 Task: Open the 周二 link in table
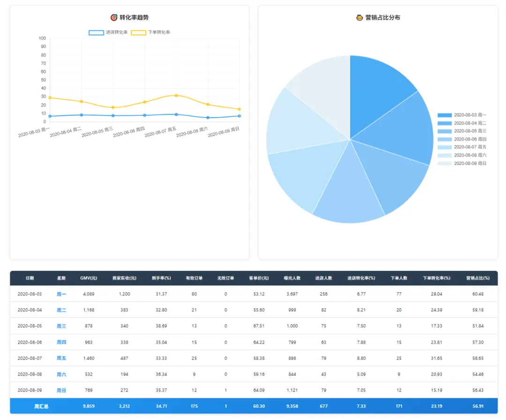[x=61, y=310]
